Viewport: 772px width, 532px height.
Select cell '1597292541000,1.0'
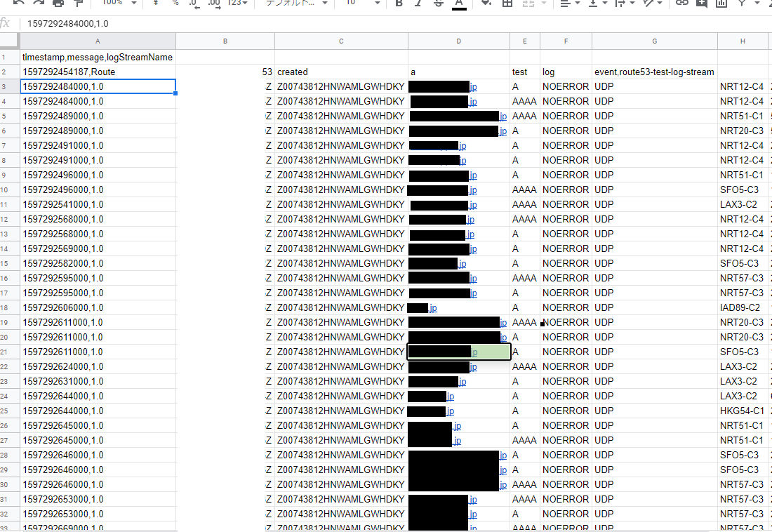pos(98,204)
